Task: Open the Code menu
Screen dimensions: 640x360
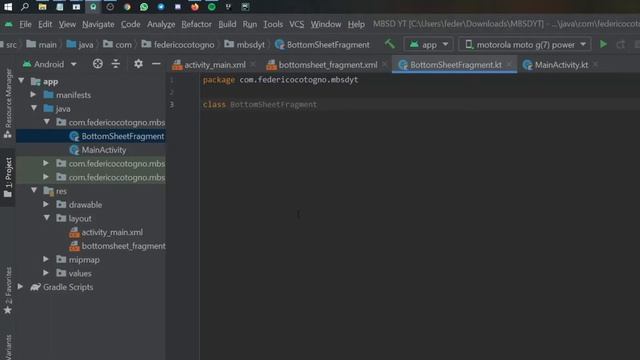Action: coord(131,24)
